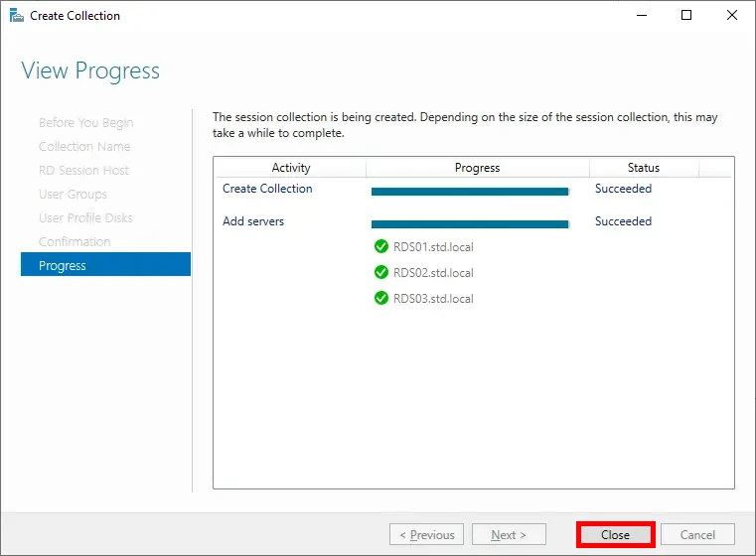Screen dimensions: 756x556
Task: Select the Confirmation step in sidebar
Action: click(x=75, y=241)
